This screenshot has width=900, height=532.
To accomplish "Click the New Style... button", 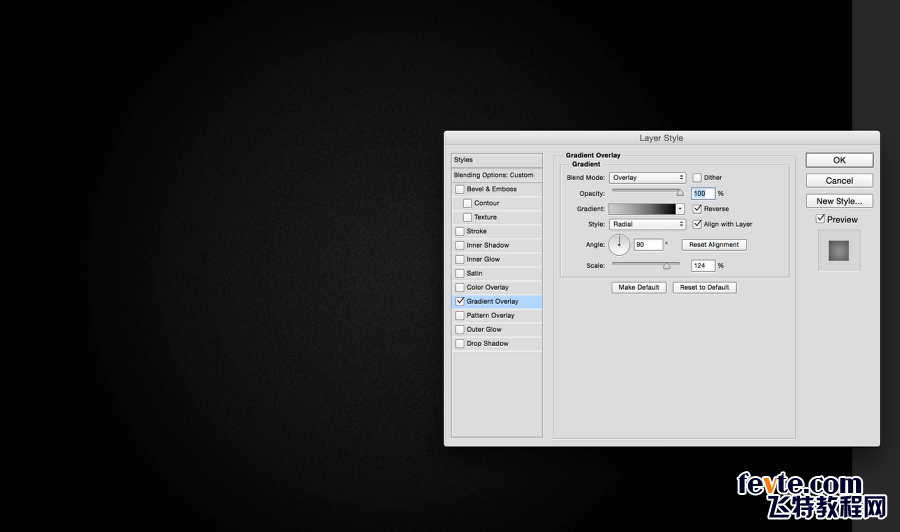I will pyautogui.click(x=839, y=201).
